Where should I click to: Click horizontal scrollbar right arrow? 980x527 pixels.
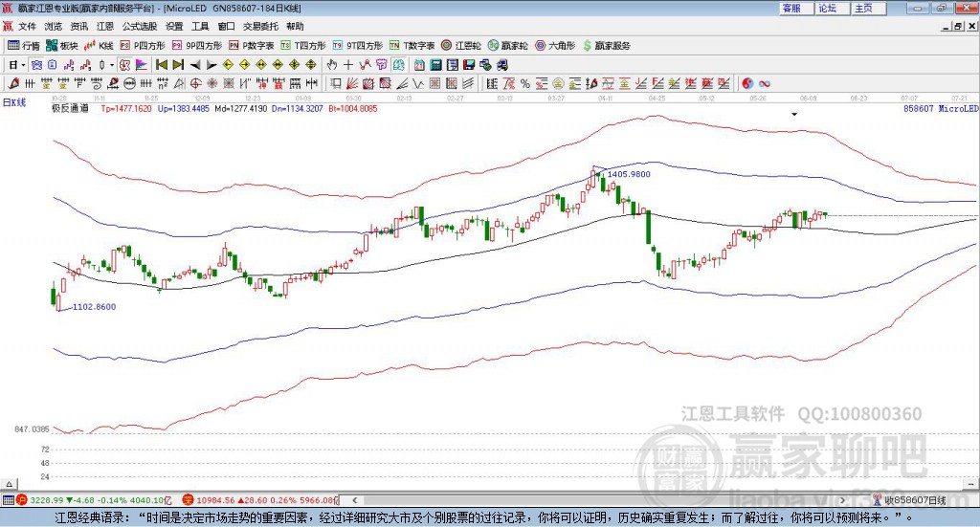[842, 500]
